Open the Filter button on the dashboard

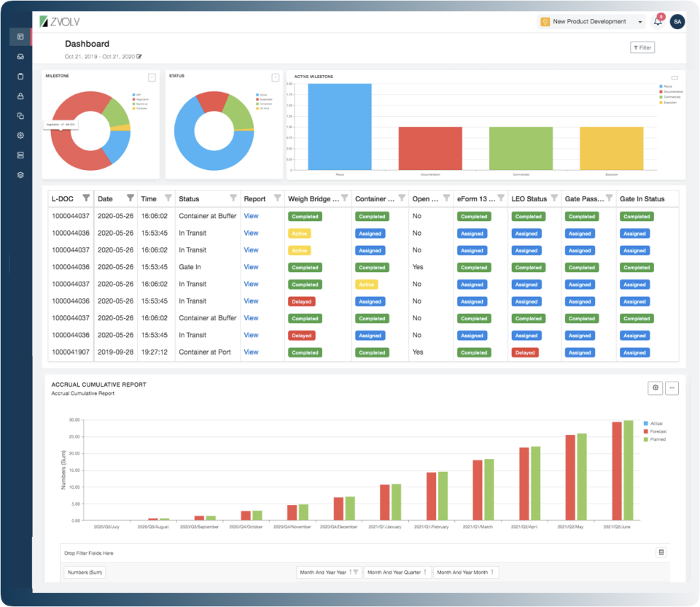(641, 47)
